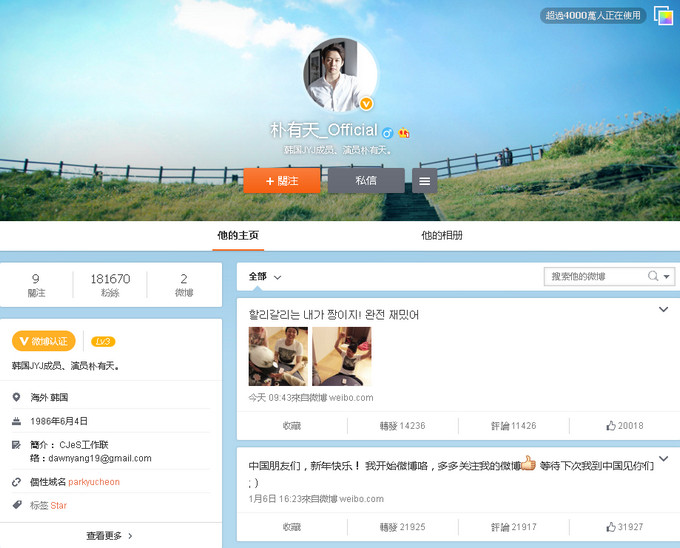Click the magnifier search icon
This screenshot has height=548, width=680.
(653, 276)
